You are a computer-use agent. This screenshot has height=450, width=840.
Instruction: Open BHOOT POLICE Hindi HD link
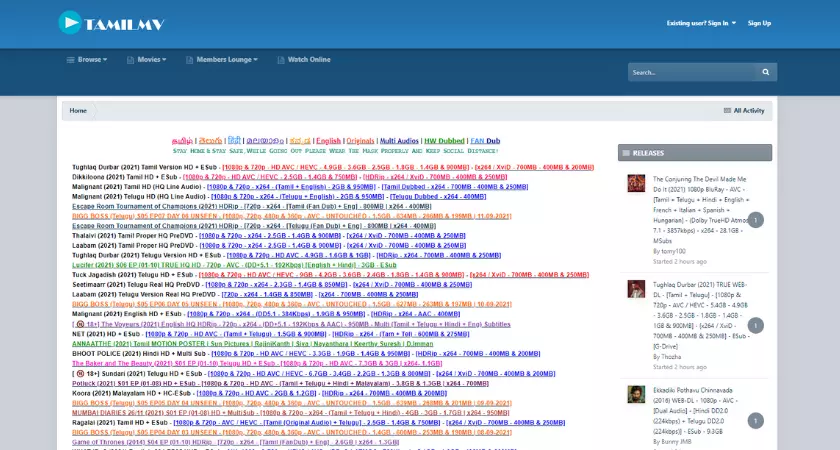[311, 354]
